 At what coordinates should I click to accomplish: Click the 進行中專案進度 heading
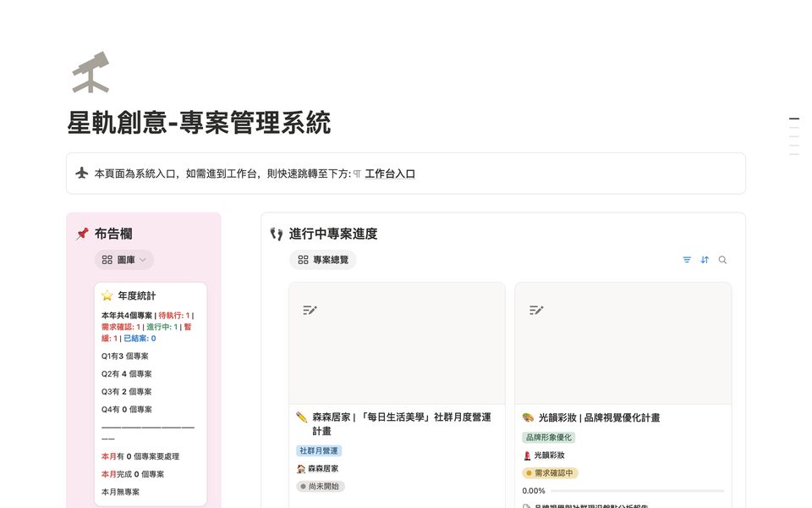(x=333, y=234)
